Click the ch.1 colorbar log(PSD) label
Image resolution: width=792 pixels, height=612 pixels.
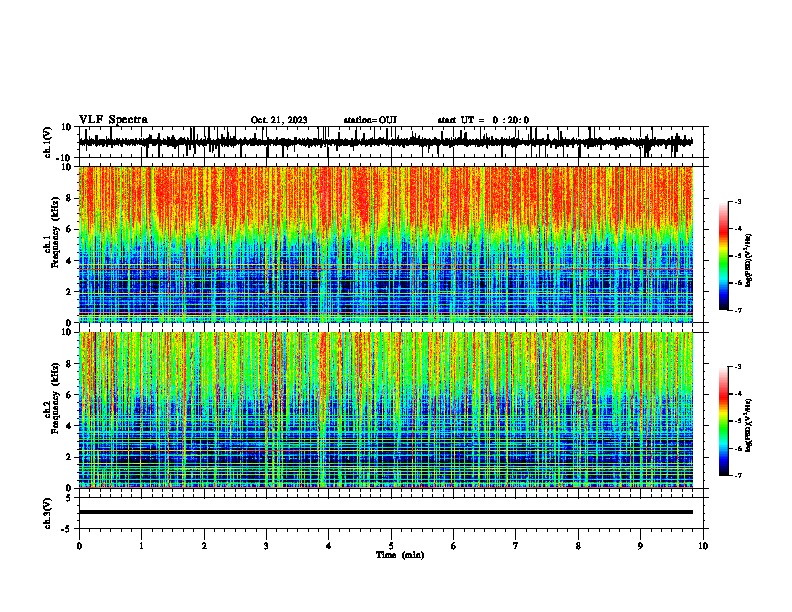(748, 261)
